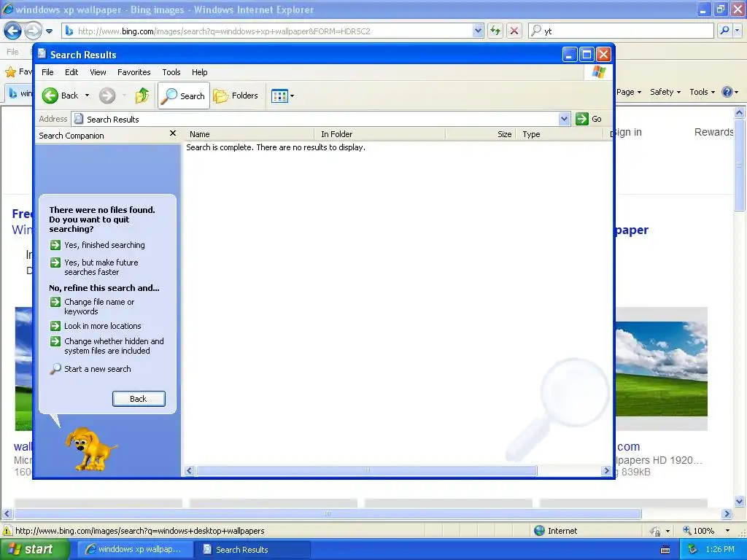Toggle the Search companion button
The image size is (747, 560).
click(x=184, y=96)
